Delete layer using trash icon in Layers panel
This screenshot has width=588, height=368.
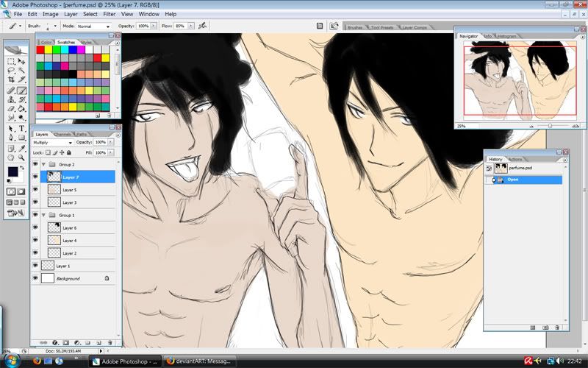point(110,343)
